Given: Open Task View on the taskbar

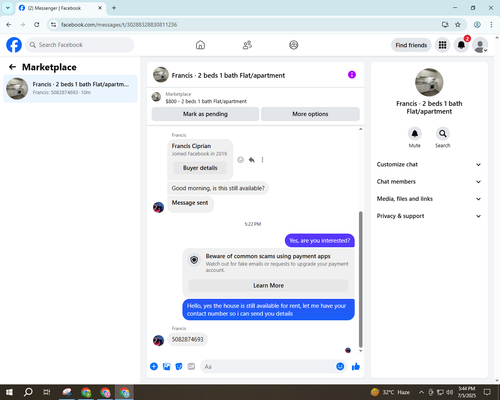Looking at the screenshot, I should pyautogui.click(x=47, y=392).
